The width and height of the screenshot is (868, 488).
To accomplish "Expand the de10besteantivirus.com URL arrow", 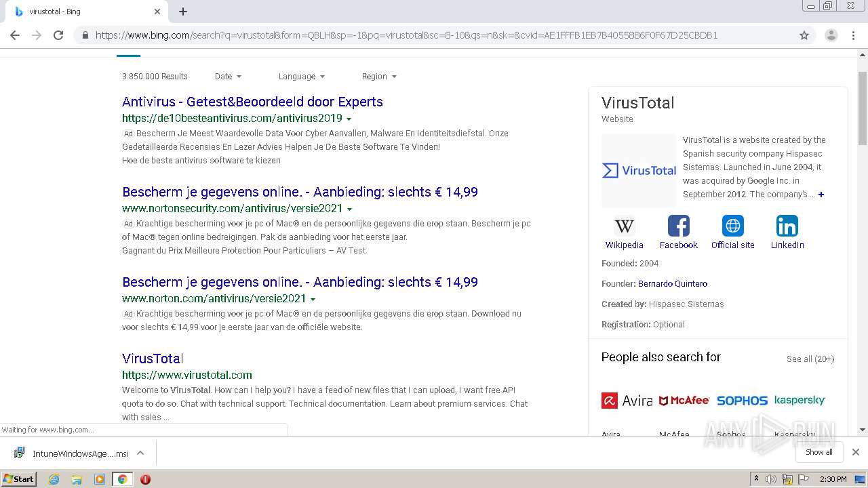I will (x=349, y=119).
